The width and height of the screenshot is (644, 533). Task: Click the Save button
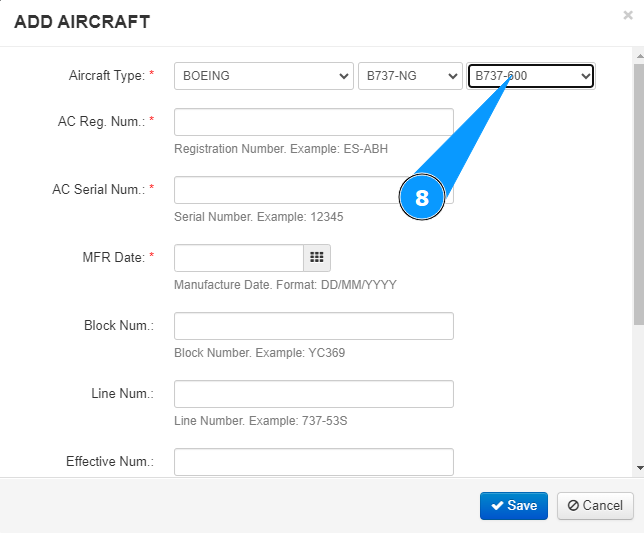coord(514,505)
